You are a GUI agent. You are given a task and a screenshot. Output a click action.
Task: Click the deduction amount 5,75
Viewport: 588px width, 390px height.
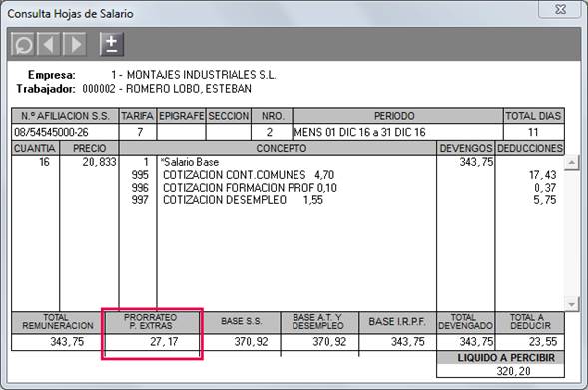(x=545, y=200)
